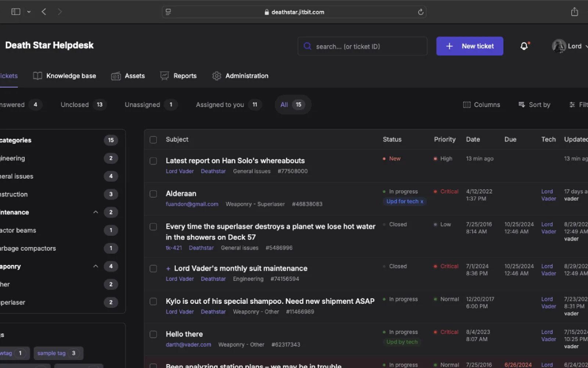Check the Kylo shampoo ticket checkbox
This screenshot has height=368, width=588.
click(153, 301)
